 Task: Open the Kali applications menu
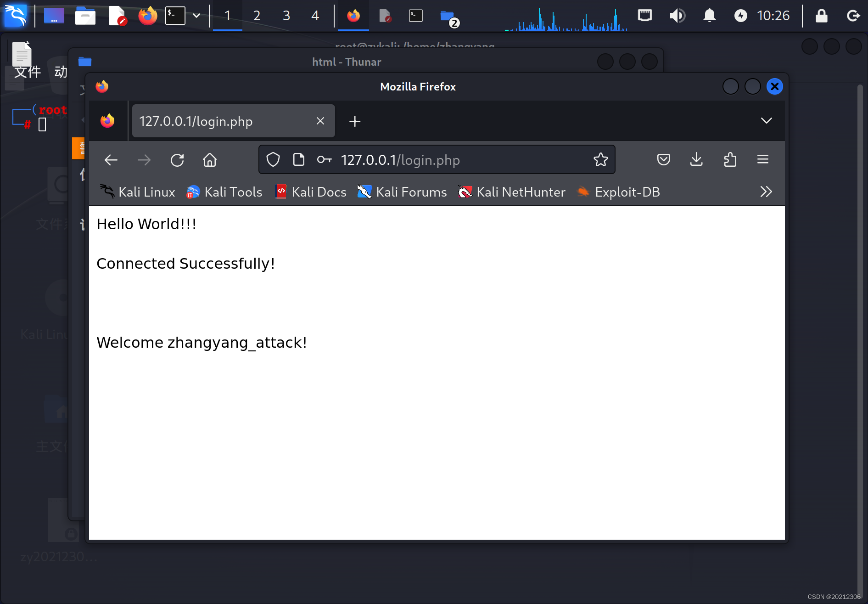click(16, 16)
